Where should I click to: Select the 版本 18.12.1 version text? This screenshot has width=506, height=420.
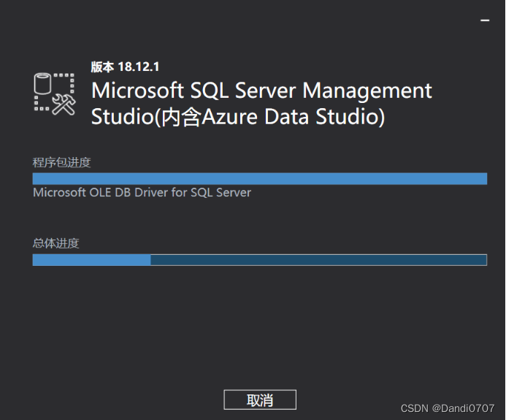pos(125,66)
